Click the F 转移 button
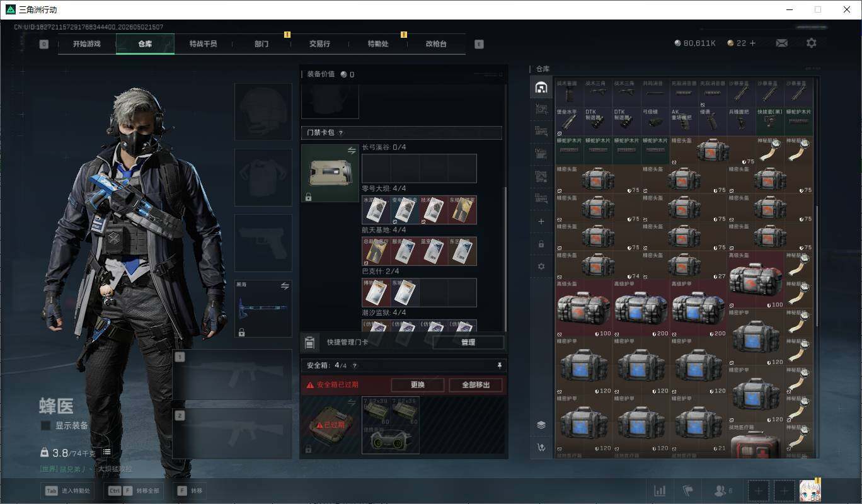 [190, 491]
